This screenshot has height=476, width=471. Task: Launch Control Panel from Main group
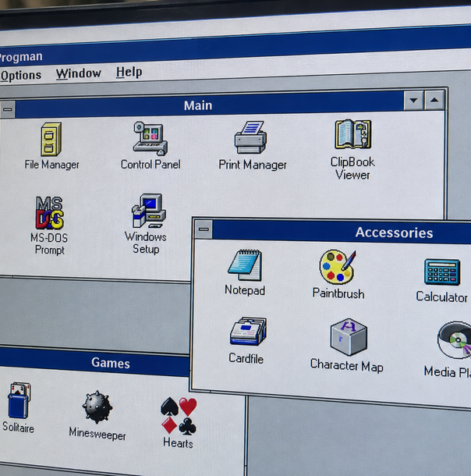(x=151, y=138)
